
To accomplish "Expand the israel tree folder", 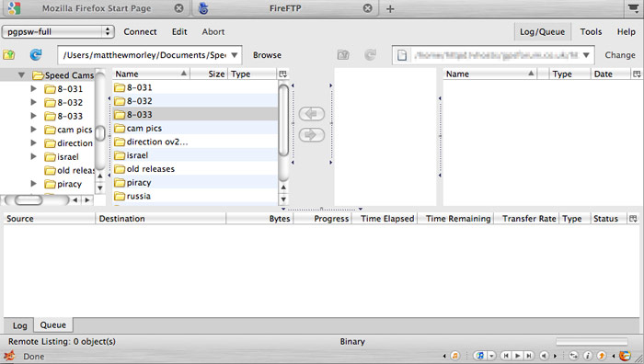I will pyautogui.click(x=34, y=156).
